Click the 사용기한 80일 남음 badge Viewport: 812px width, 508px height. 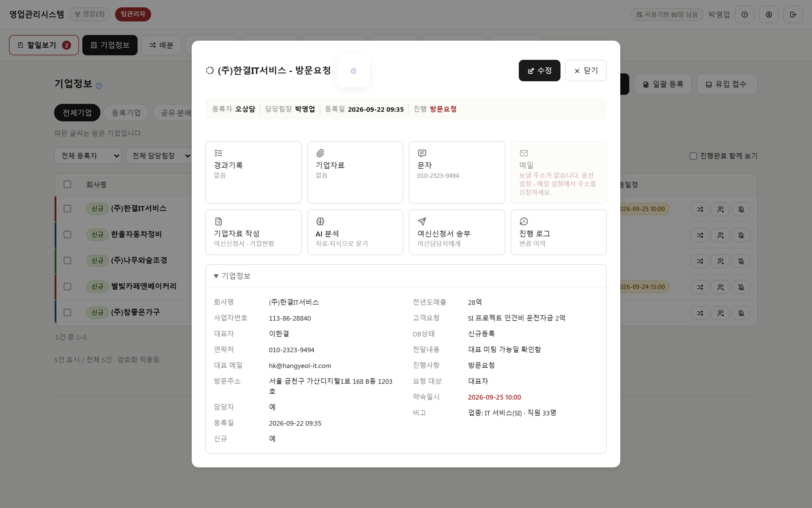pos(667,14)
